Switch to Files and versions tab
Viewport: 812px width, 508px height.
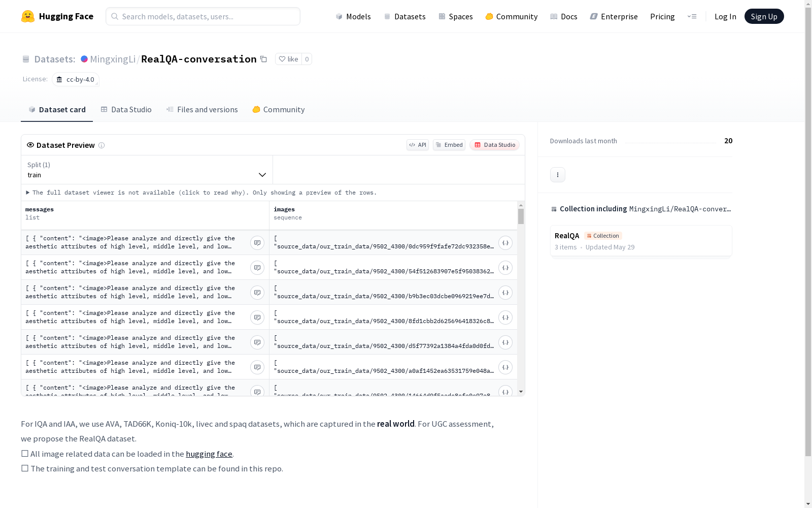(x=202, y=110)
